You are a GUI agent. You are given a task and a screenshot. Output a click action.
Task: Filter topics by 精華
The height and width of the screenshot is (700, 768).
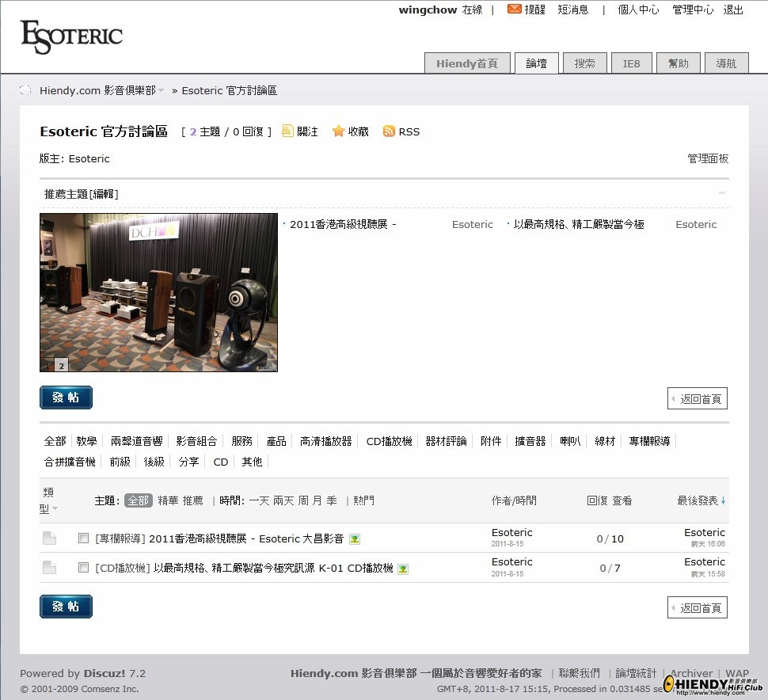168,500
